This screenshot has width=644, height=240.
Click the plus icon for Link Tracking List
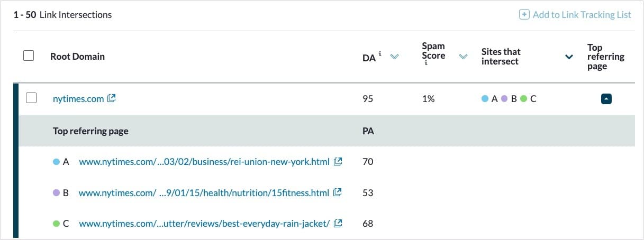click(x=524, y=15)
